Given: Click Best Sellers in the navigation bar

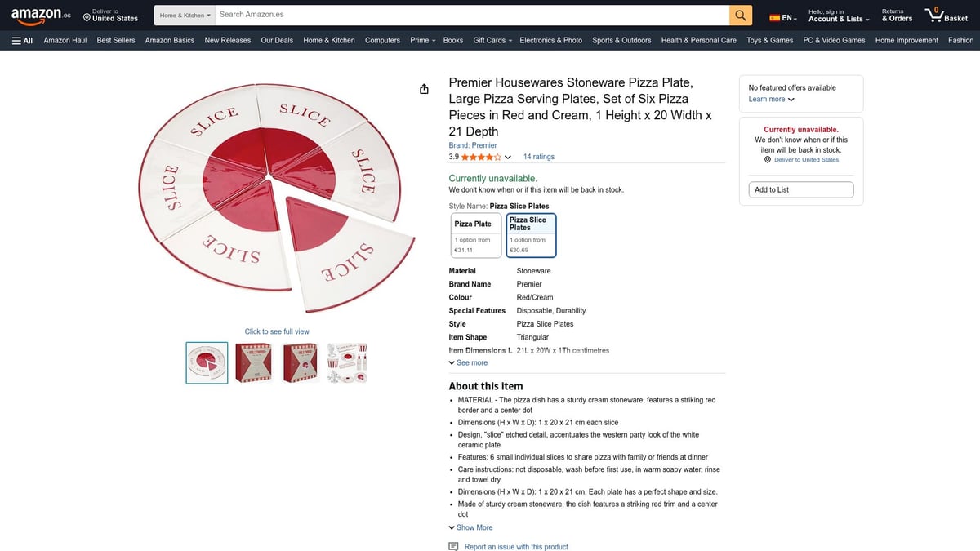Looking at the screenshot, I should click(115, 39).
